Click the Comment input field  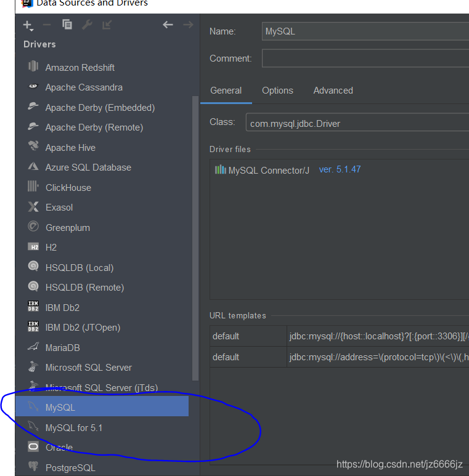point(365,58)
